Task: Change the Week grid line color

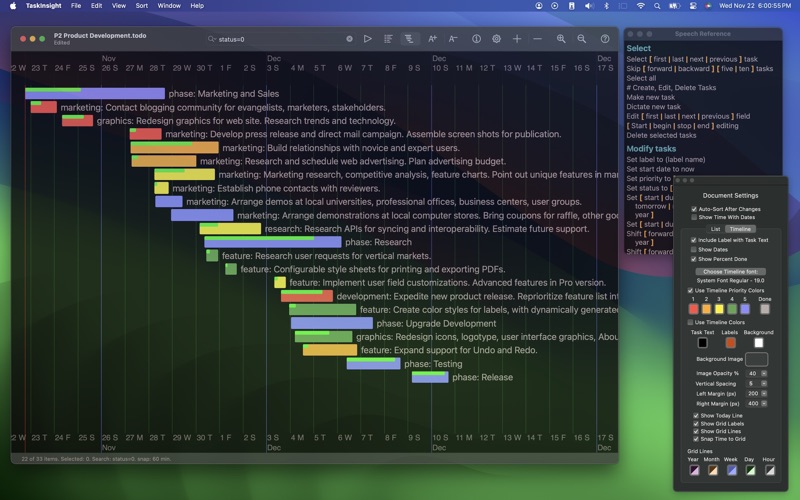Action: point(732,470)
